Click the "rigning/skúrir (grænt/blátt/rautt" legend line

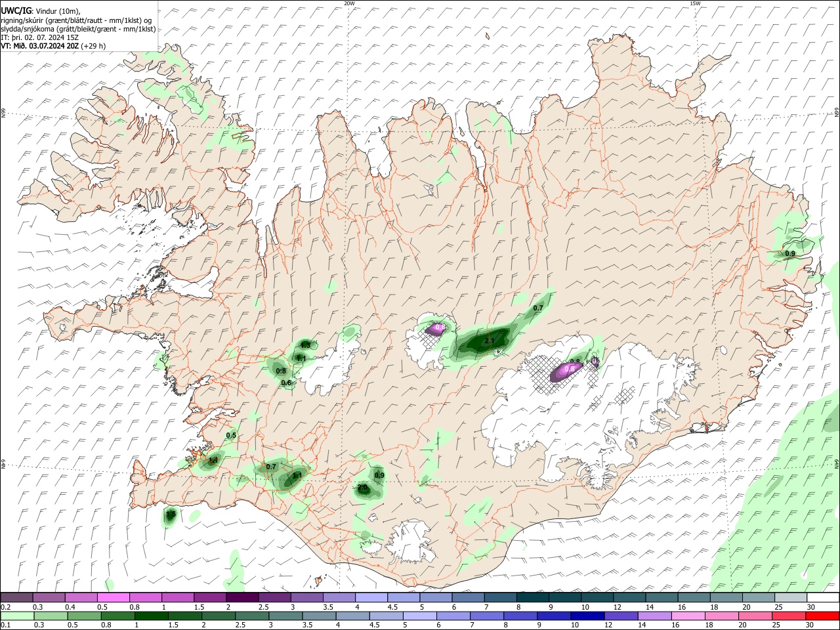click(x=76, y=20)
